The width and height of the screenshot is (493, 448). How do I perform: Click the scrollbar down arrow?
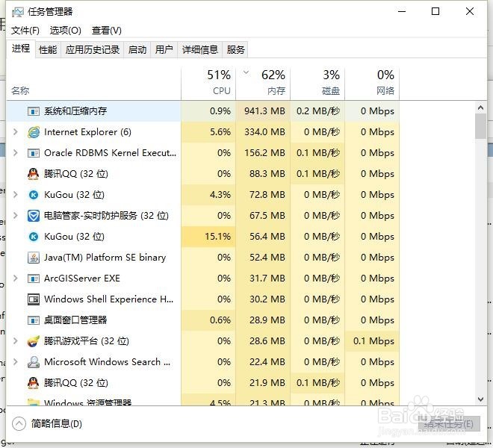pos(480,399)
